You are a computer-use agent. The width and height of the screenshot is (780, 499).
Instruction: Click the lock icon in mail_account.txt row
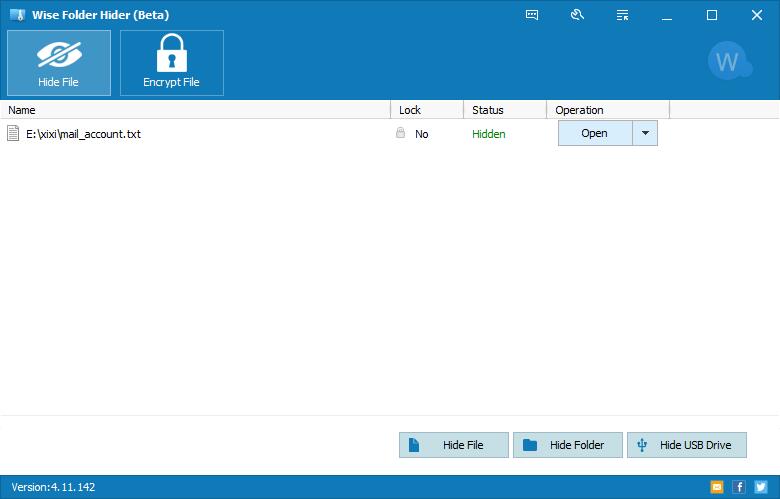(400, 132)
